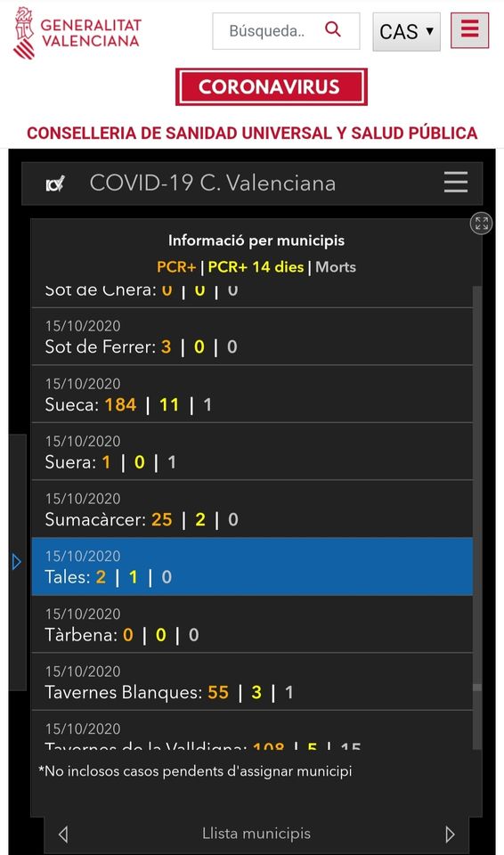504x855 pixels.
Task: Expand the panel with fullscreen arrows icon
Action: click(x=481, y=223)
